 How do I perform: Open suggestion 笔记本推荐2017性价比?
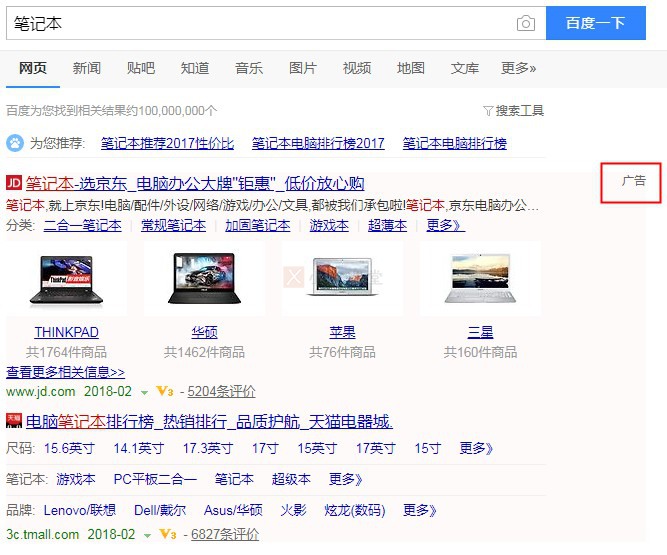(x=167, y=143)
